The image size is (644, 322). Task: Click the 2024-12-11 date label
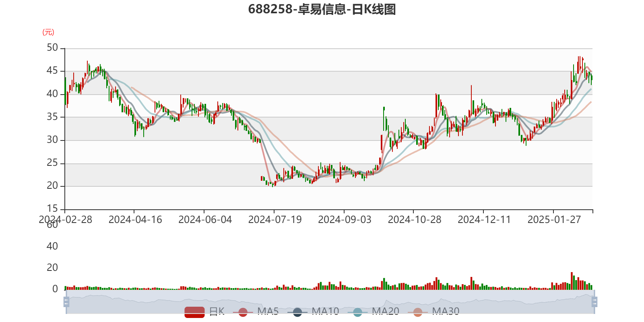point(484,220)
